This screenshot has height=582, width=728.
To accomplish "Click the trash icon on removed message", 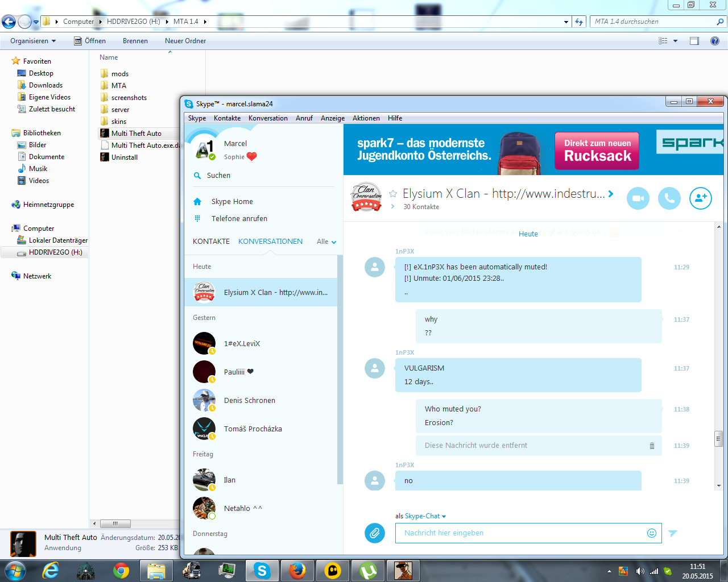I will [652, 446].
